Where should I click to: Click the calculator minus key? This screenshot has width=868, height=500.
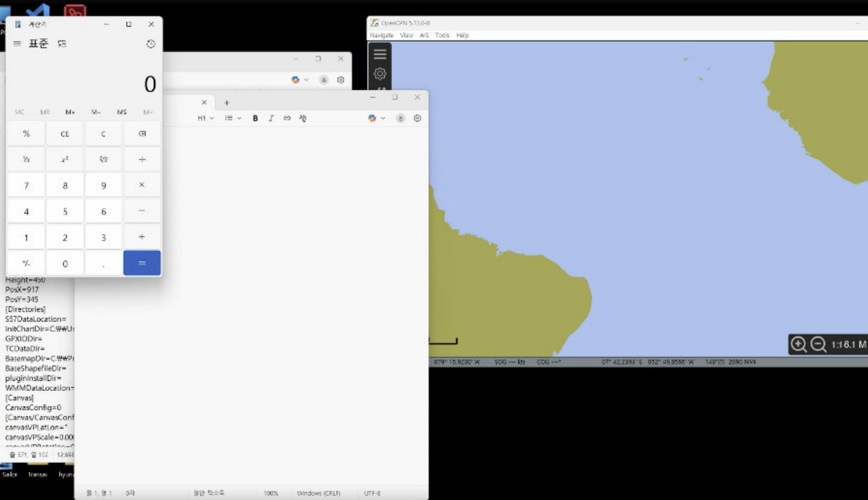point(142,211)
